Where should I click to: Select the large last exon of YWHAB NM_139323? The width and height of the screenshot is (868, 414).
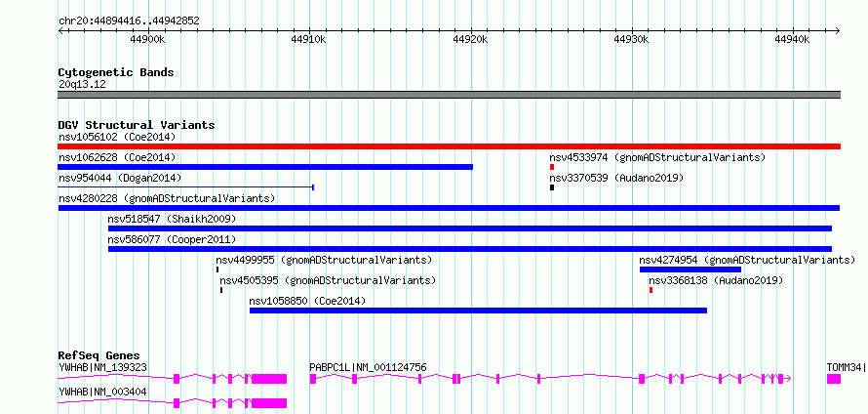point(269,379)
